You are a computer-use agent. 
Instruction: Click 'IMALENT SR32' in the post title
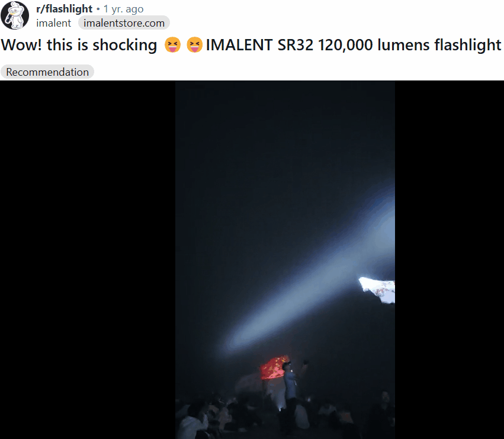pyautogui.click(x=259, y=44)
